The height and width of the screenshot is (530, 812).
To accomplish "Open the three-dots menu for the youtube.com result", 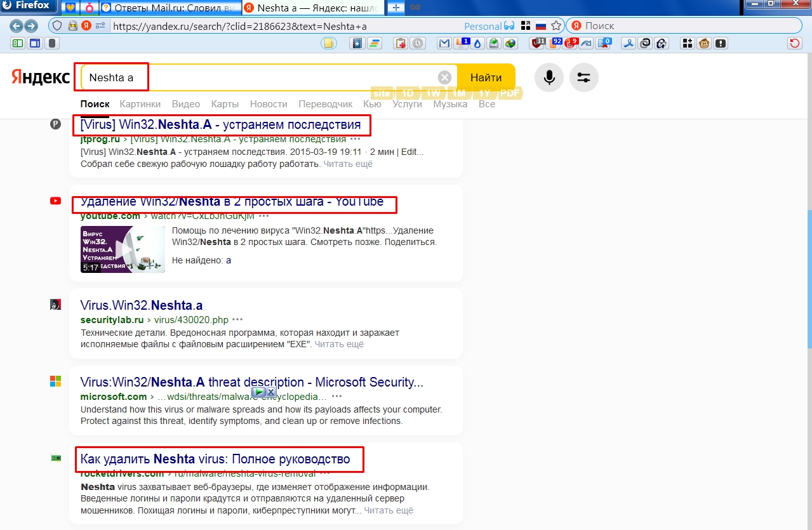I will coord(264,216).
